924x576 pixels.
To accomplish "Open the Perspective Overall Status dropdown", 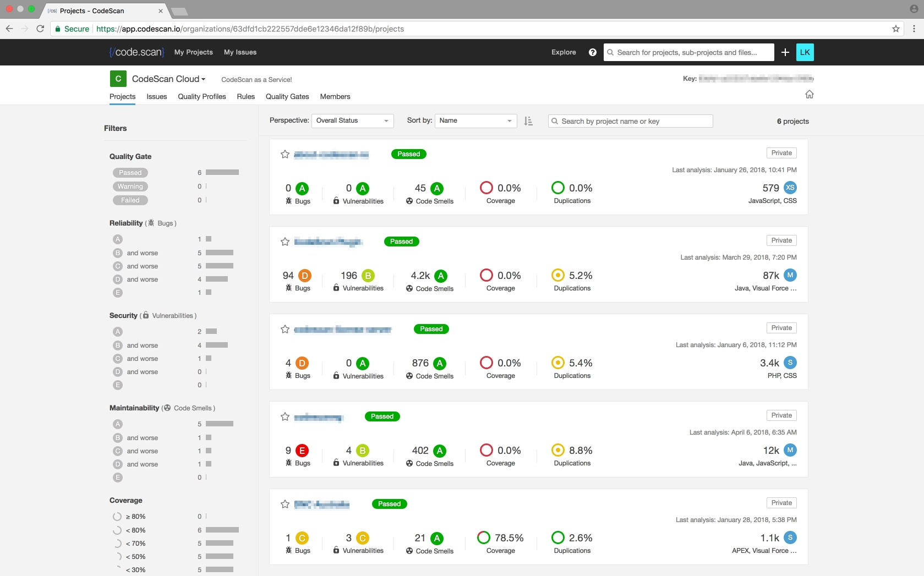I will click(x=352, y=120).
